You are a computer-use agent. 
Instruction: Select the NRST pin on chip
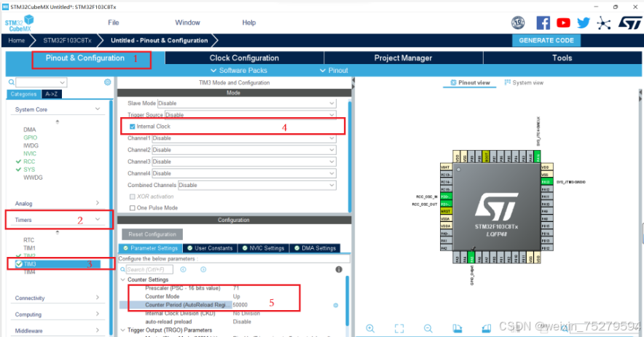[x=446, y=211]
